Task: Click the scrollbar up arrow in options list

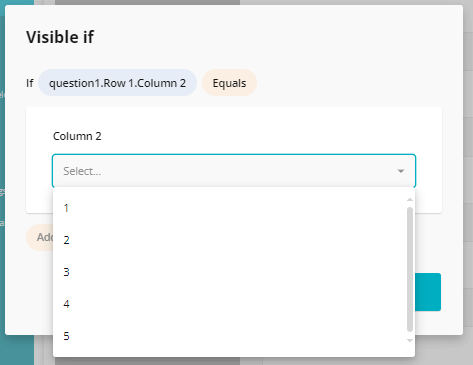Action: [x=410, y=200]
